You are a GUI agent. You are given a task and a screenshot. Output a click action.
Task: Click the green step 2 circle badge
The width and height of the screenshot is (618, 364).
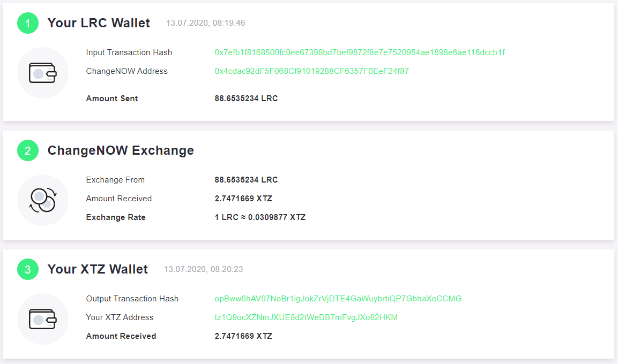(27, 150)
